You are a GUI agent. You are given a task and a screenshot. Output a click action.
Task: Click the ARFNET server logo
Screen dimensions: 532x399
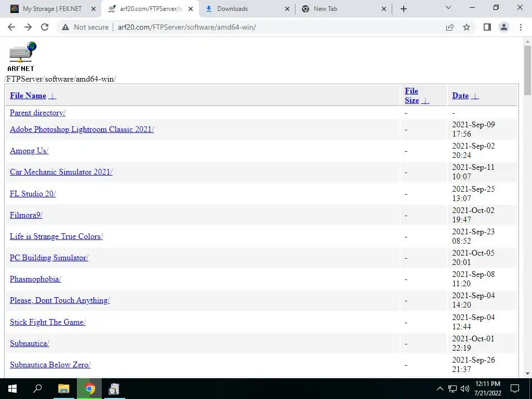click(x=21, y=56)
